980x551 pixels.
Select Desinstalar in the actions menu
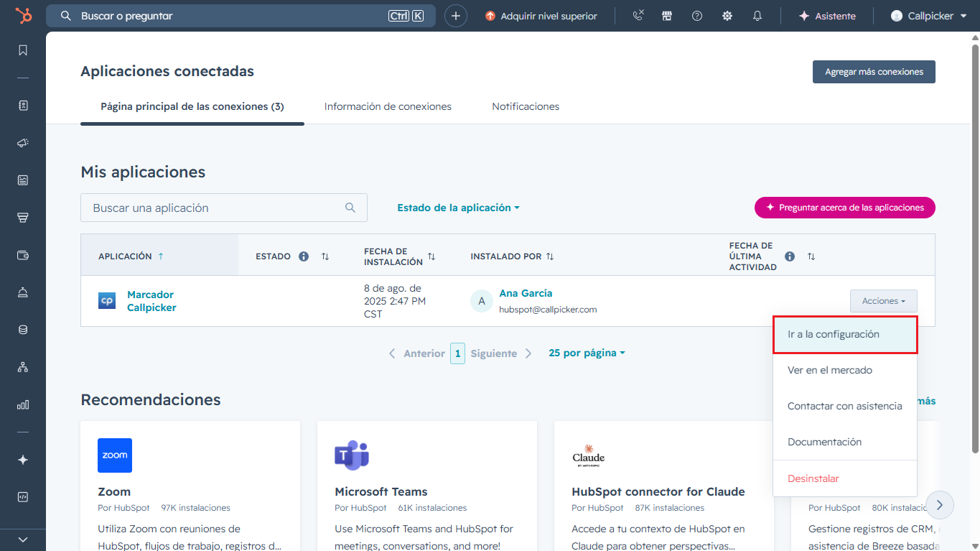point(845,478)
